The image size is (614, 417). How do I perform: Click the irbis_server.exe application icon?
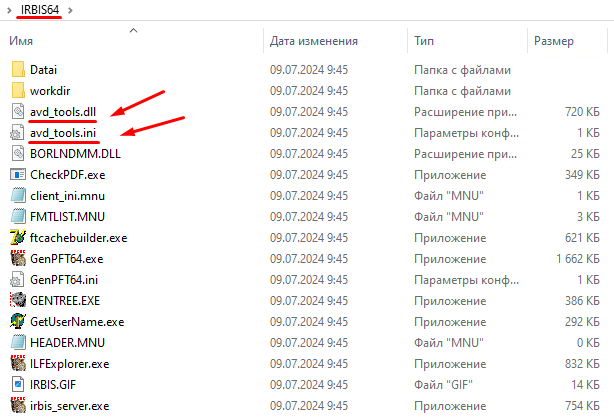(18, 406)
